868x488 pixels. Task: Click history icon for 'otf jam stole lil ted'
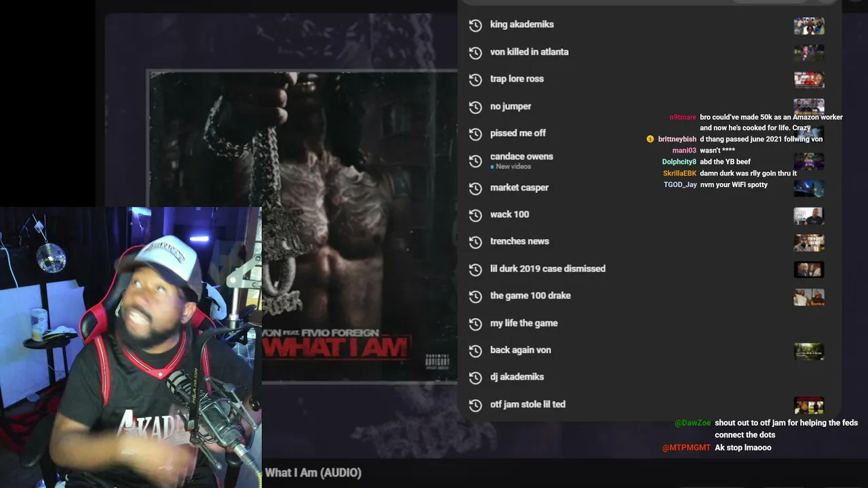point(475,405)
